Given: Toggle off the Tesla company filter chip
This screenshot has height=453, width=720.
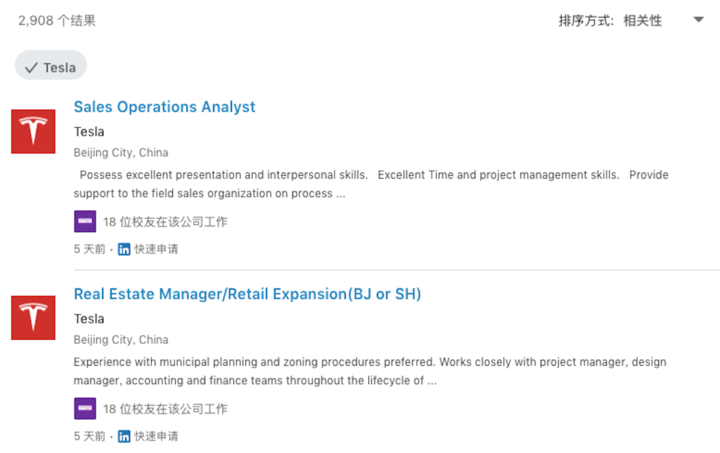Looking at the screenshot, I should click(51, 65).
